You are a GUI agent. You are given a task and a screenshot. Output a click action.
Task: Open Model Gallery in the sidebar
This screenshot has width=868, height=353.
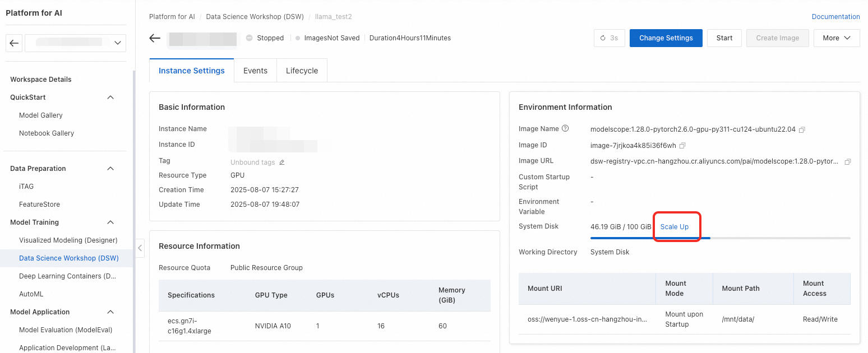41,115
